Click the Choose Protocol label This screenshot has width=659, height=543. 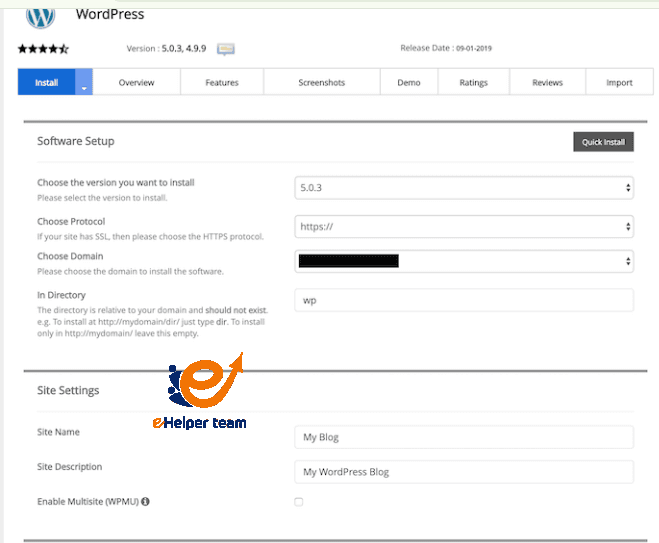coord(71,221)
